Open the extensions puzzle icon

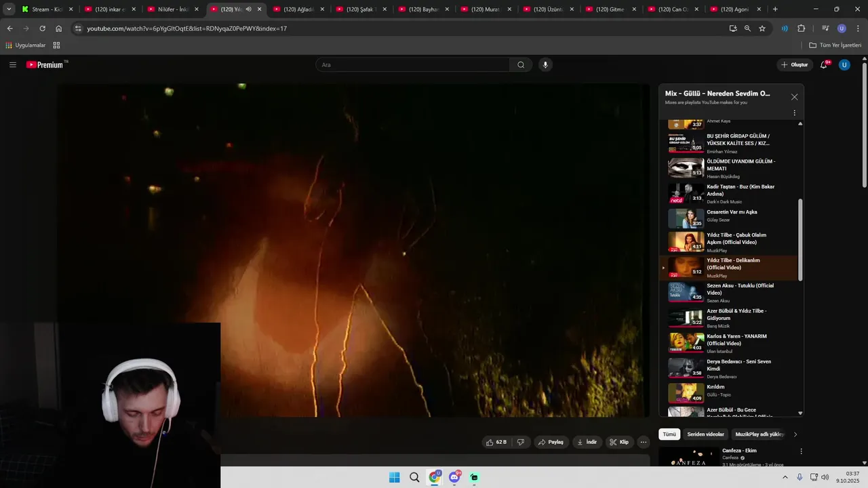coord(801,28)
